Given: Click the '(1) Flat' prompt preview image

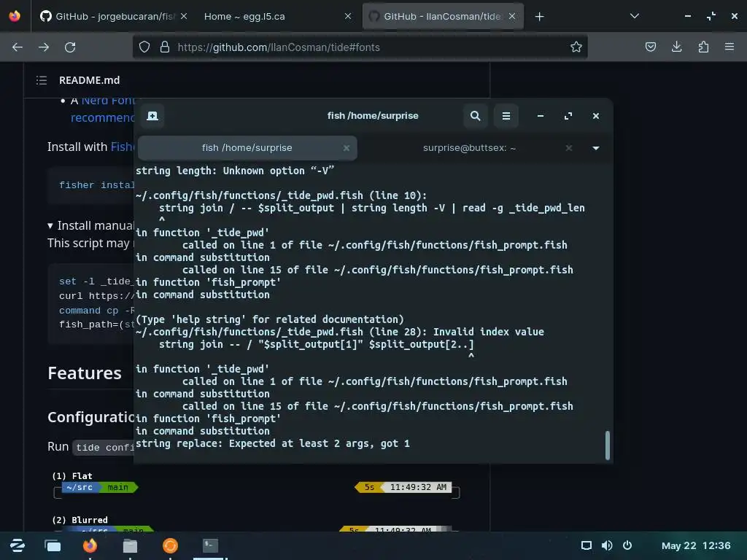Looking at the screenshot, I should tap(258, 487).
